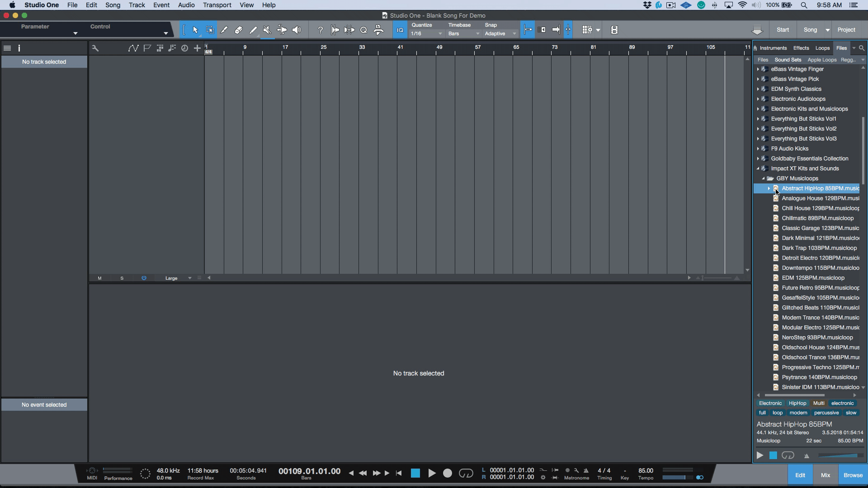
Task: Show automation curve icon in track header
Action: 133,48
